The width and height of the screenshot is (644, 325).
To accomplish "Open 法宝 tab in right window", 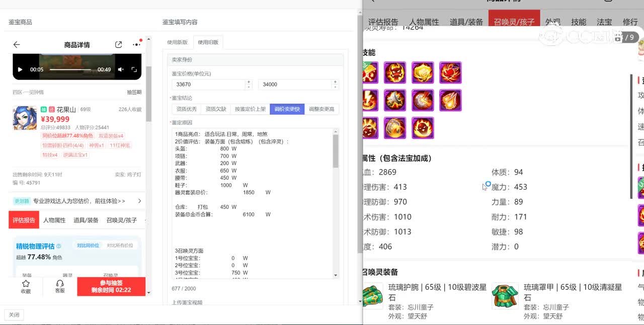I will pos(604,22).
